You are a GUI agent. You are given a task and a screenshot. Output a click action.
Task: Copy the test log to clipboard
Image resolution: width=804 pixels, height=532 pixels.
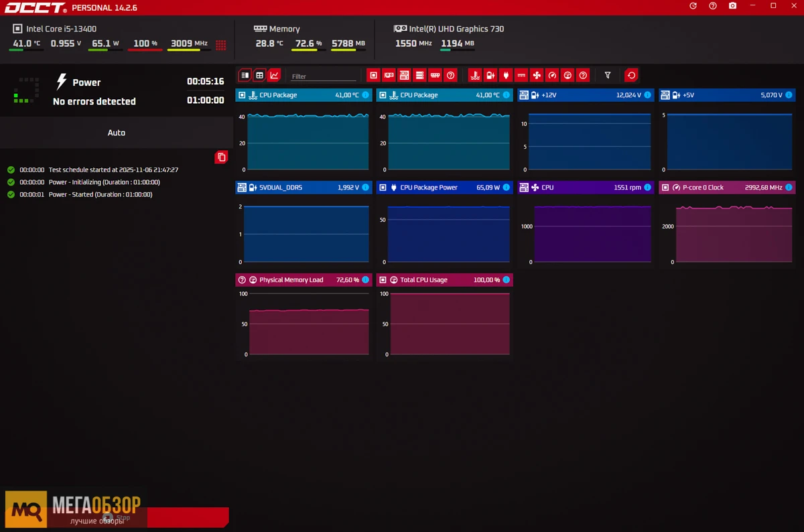[221, 157]
